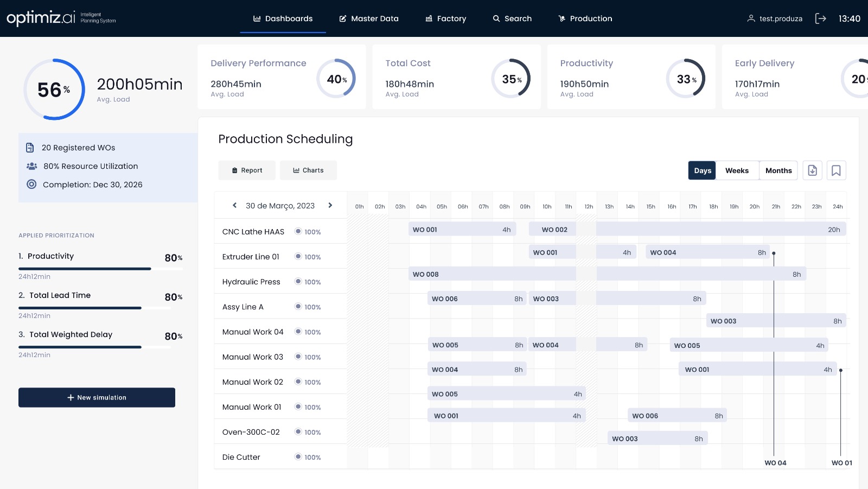
Task: Click the logout icon next to test.produza
Action: click(820, 18)
